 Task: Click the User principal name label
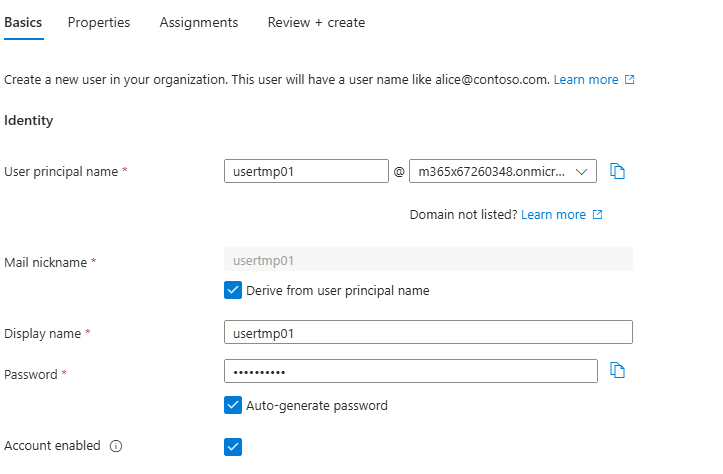pyautogui.click(x=61, y=172)
